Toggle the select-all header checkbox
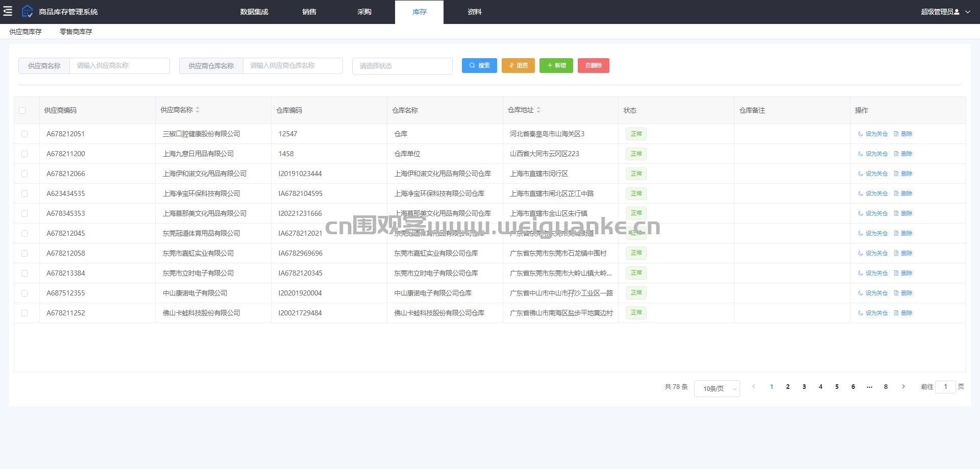The height and width of the screenshot is (469, 980). (x=22, y=110)
